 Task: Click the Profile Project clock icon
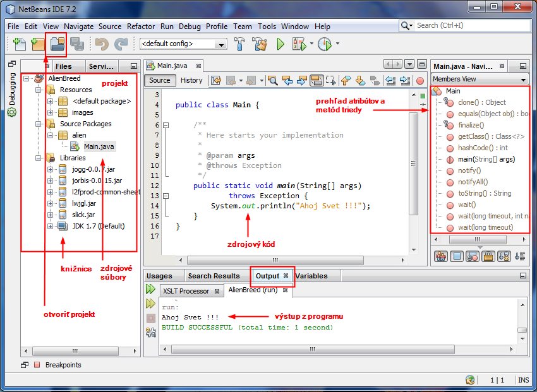point(325,44)
